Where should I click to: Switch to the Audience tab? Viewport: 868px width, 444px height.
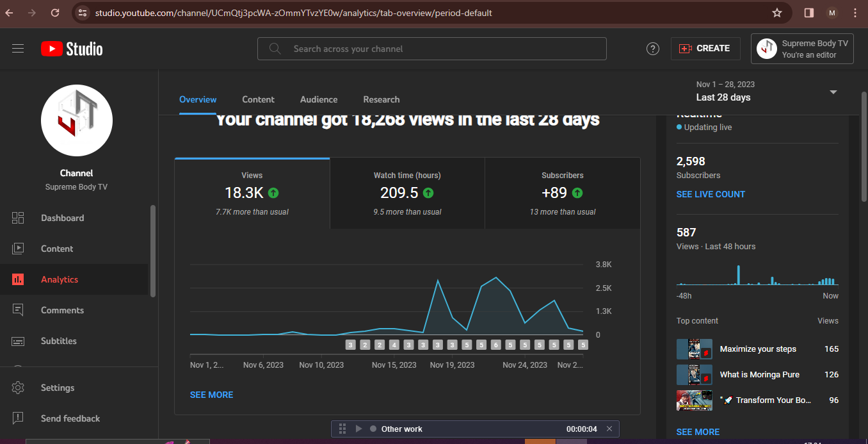click(x=319, y=99)
